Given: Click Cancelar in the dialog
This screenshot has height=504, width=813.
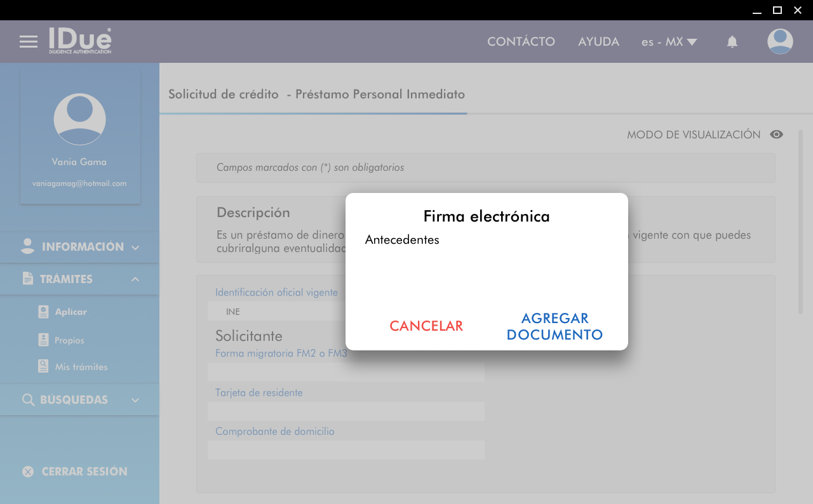Looking at the screenshot, I should (426, 326).
